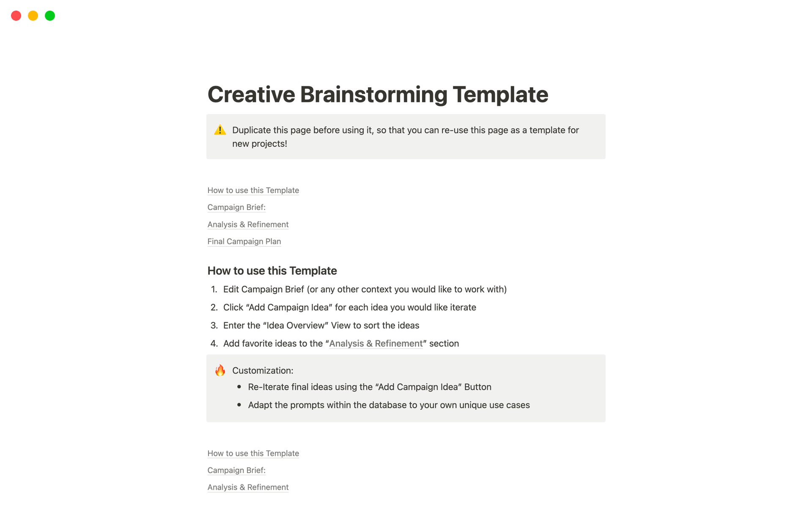This screenshot has width=812, height=508.
Task: Click the page title to rename it
Action: pyautogui.click(x=378, y=94)
